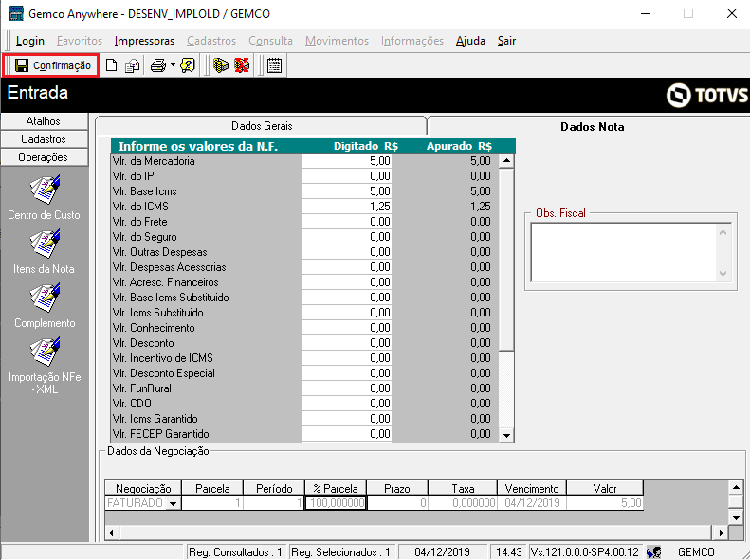
Task: Click the Gemco Anywhere title bar app icon
Action: [16, 13]
